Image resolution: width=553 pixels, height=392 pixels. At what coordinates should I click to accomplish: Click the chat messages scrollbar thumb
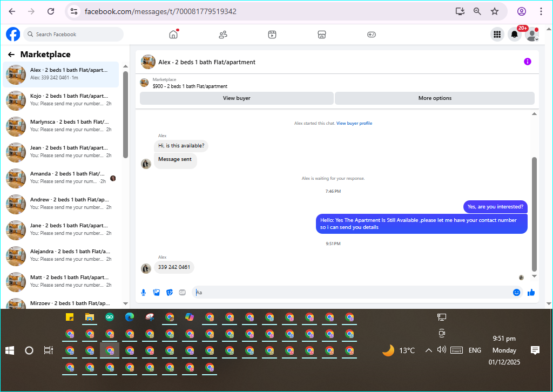[534, 214]
